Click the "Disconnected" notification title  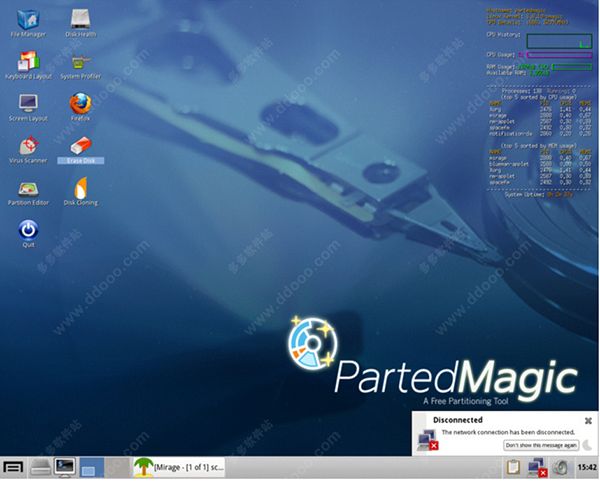pos(458,420)
